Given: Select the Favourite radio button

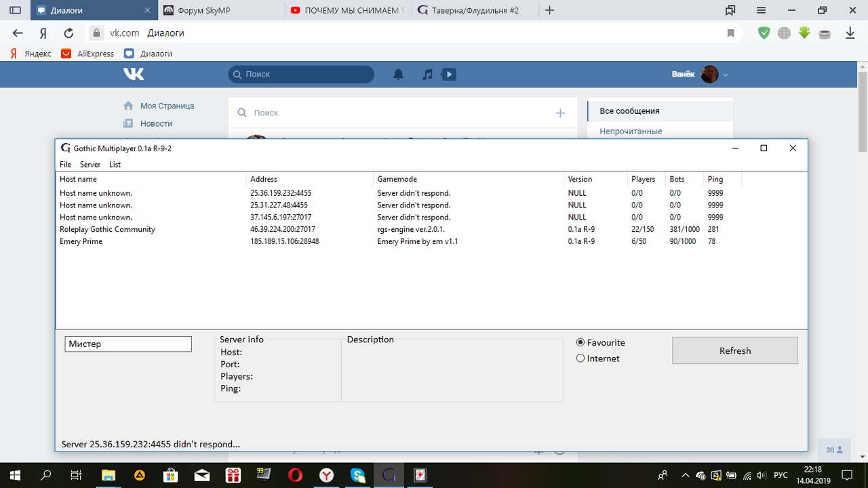Looking at the screenshot, I should [x=580, y=342].
